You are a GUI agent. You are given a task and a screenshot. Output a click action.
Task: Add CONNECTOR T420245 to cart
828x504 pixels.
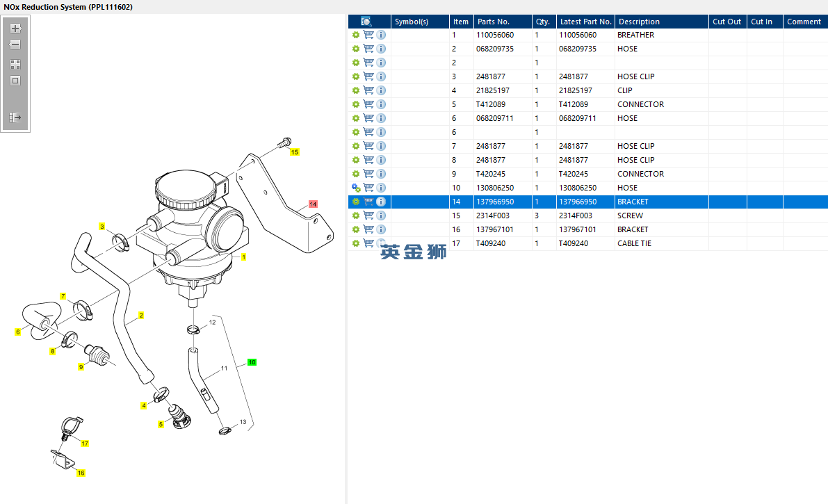[x=368, y=174]
